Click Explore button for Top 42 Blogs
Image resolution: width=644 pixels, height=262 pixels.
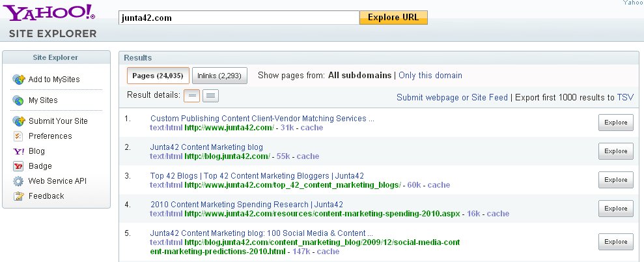coord(615,180)
